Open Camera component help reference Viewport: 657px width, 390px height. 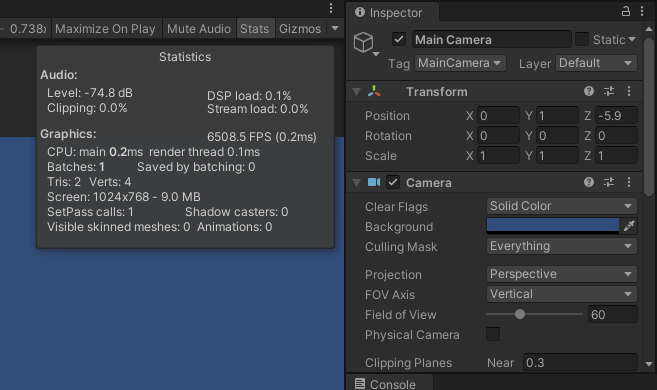pyautogui.click(x=589, y=182)
